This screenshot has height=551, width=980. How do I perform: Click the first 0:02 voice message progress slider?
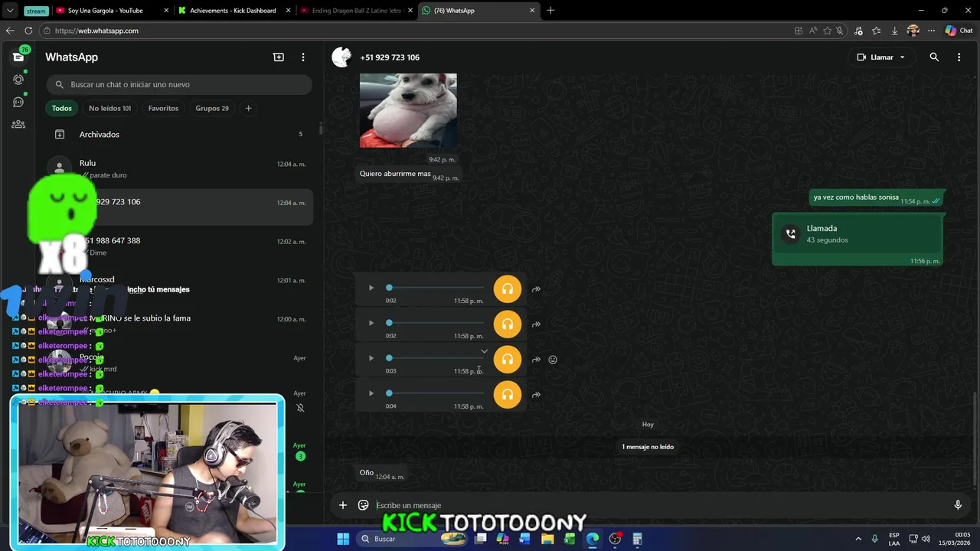(436, 288)
